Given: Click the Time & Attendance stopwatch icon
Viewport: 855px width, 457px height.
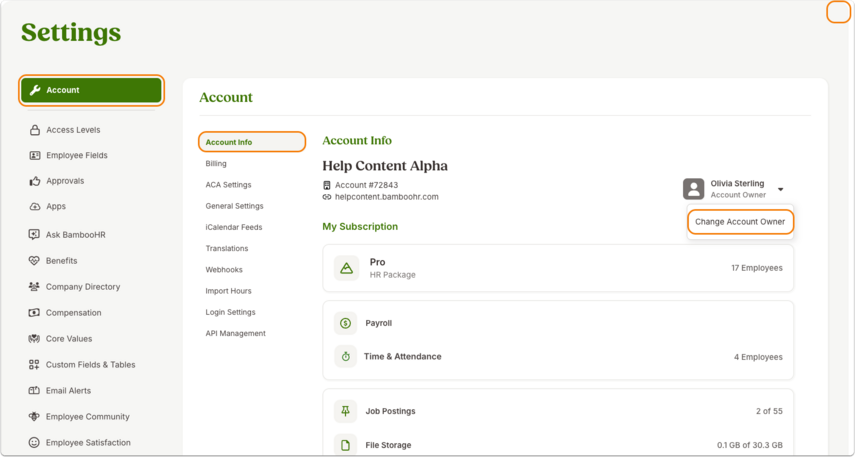Looking at the screenshot, I should point(345,357).
